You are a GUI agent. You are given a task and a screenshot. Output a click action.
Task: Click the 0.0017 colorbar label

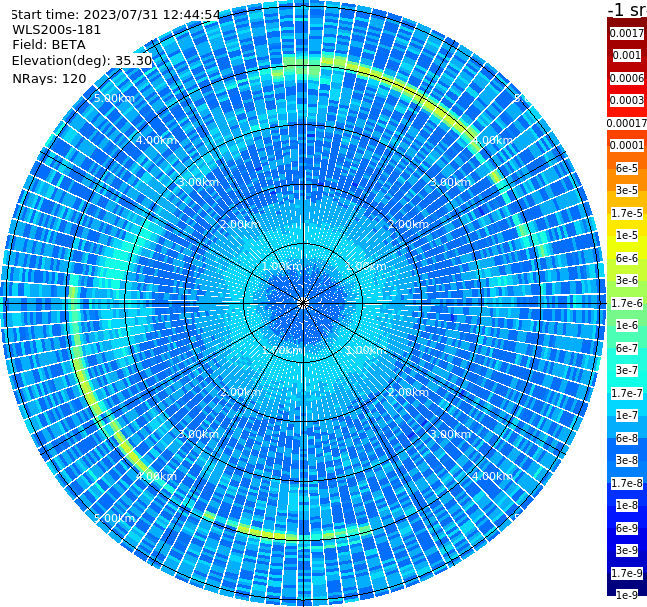coord(627,33)
